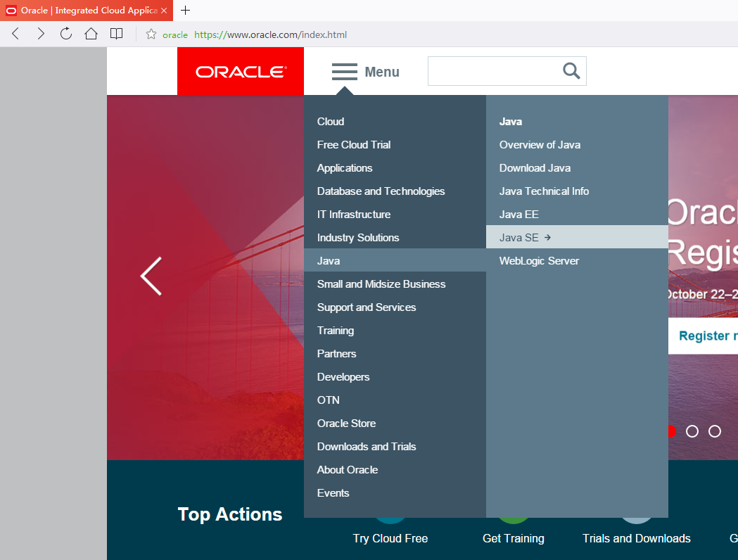Bookmark page with the star icon
738x560 pixels.
(151, 34)
